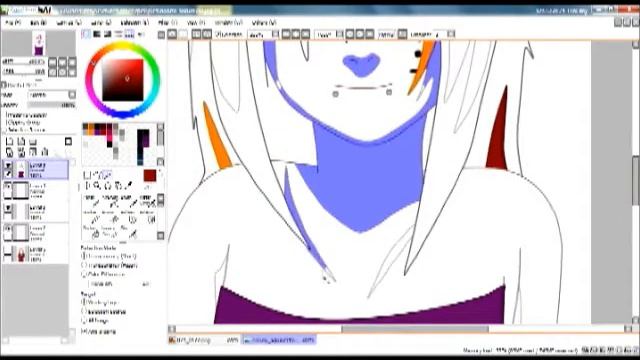Select the Hand pan tool

tap(118, 186)
